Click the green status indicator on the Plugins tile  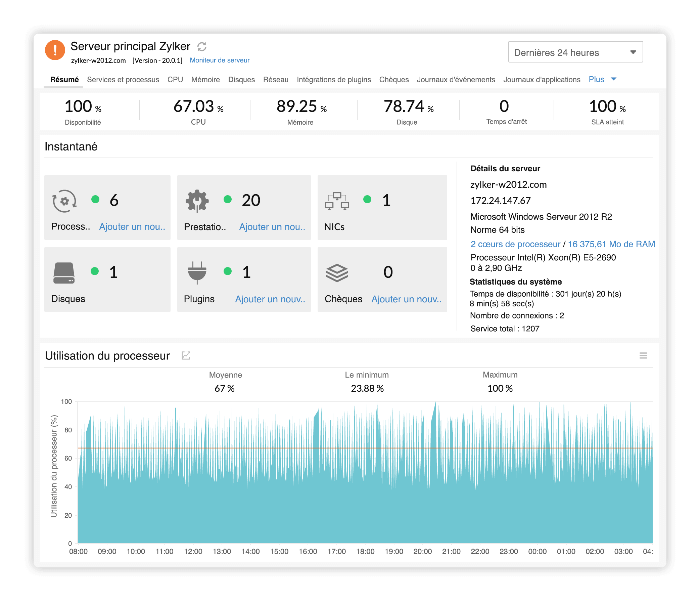(x=228, y=271)
